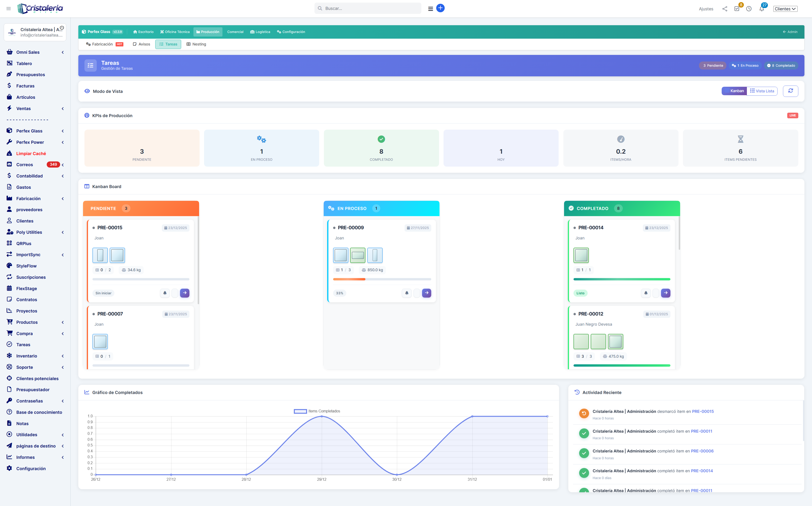The image size is (812, 506).
Task: Click the clock history icon in the header
Action: (x=749, y=8)
